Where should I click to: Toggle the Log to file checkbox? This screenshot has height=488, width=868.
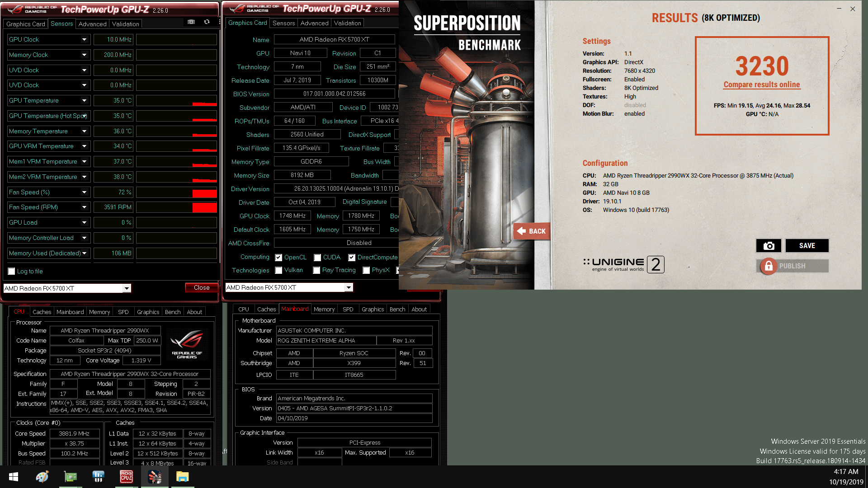pos(12,271)
